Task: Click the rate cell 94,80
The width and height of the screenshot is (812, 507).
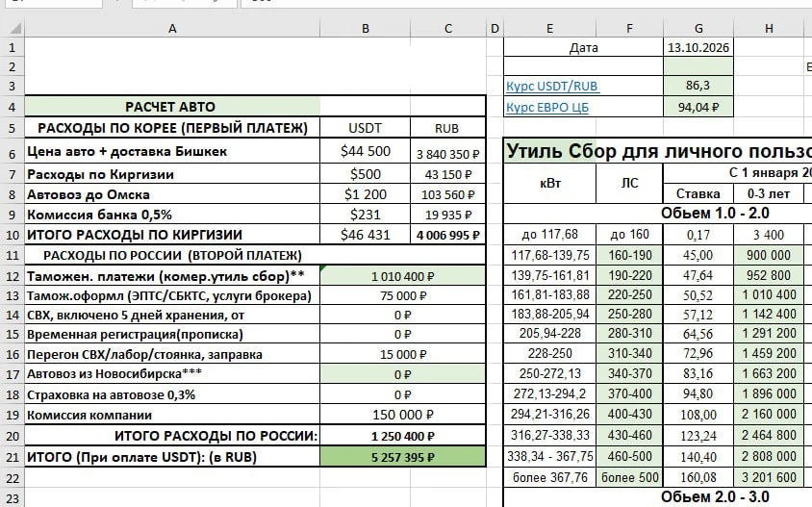Action: (x=698, y=394)
